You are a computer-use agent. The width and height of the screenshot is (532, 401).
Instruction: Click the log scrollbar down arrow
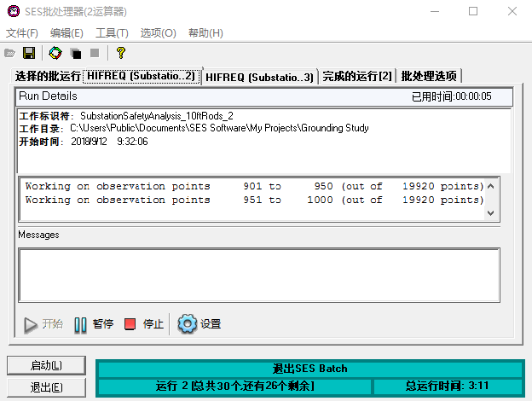pyautogui.click(x=490, y=213)
